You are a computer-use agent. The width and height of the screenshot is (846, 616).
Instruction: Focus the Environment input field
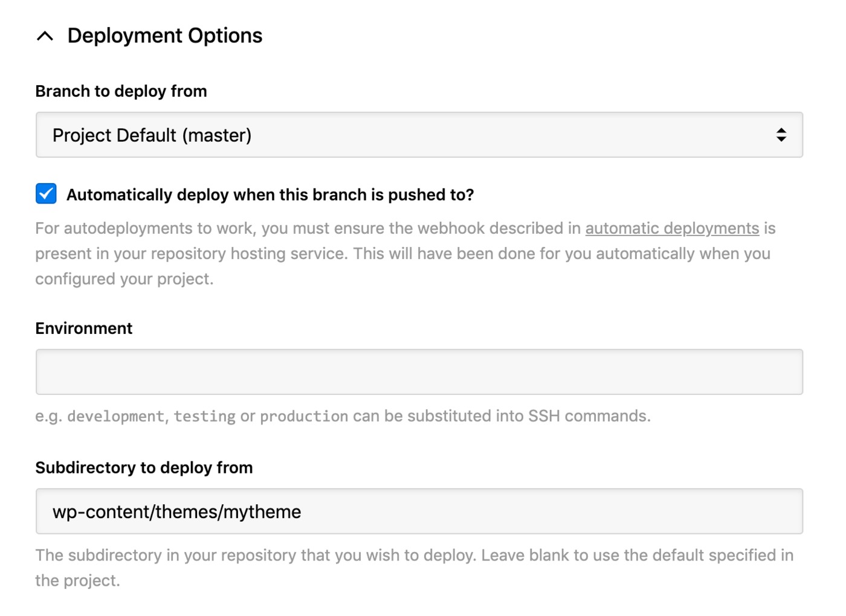coord(419,372)
